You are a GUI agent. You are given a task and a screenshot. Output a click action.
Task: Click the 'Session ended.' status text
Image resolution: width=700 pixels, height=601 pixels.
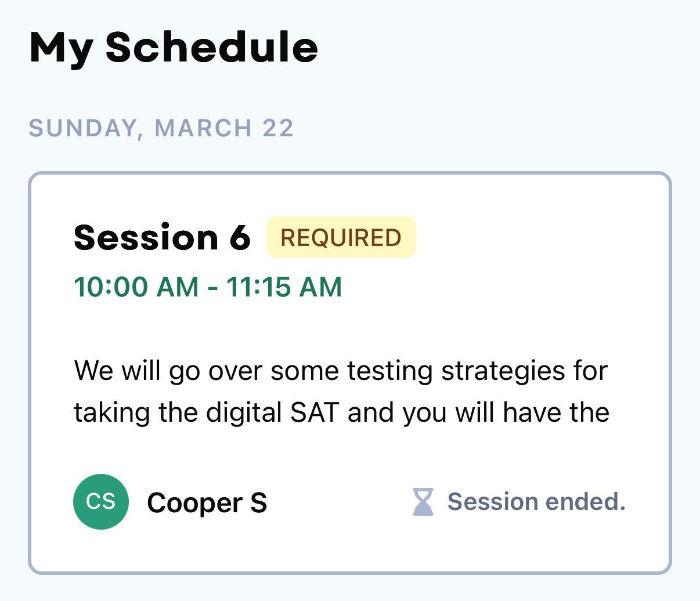[536, 502]
